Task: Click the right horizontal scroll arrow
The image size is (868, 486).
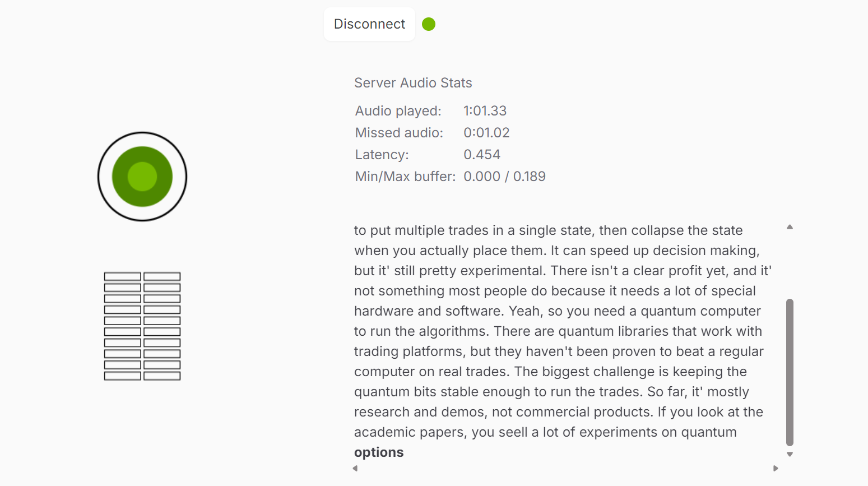Action: click(x=776, y=468)
